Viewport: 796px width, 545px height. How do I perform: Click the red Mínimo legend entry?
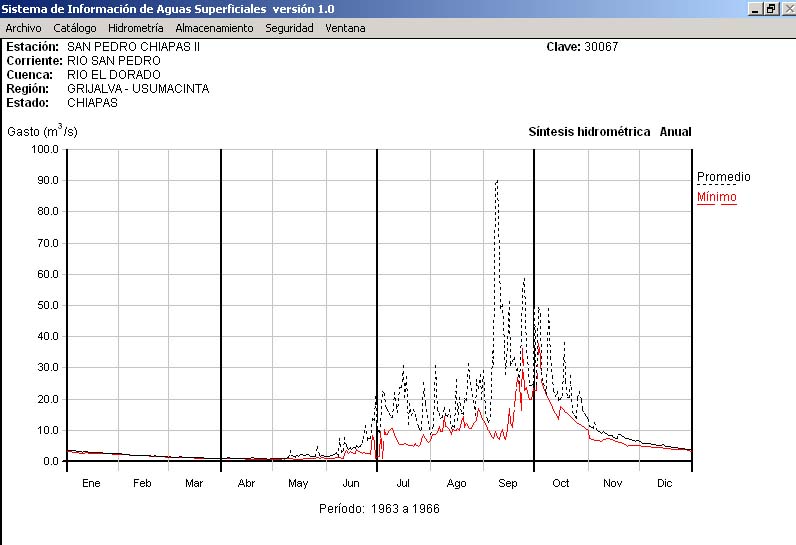point(716,197)
